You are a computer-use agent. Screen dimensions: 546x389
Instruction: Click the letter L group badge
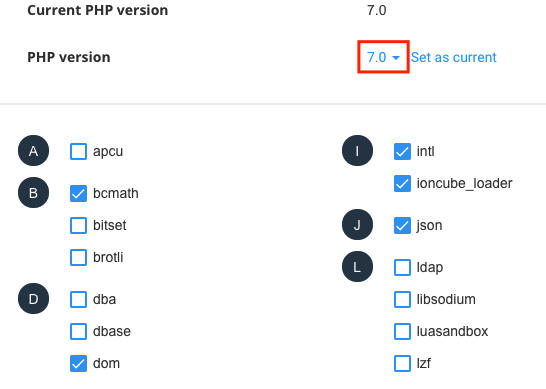click(x=357, y=267)
